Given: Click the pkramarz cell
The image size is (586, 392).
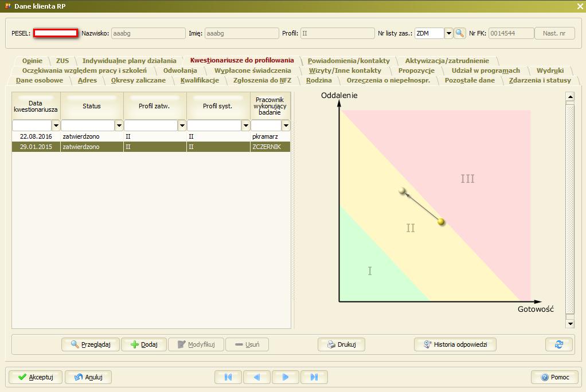Looking at the screenshot, I should coord(270,136).
